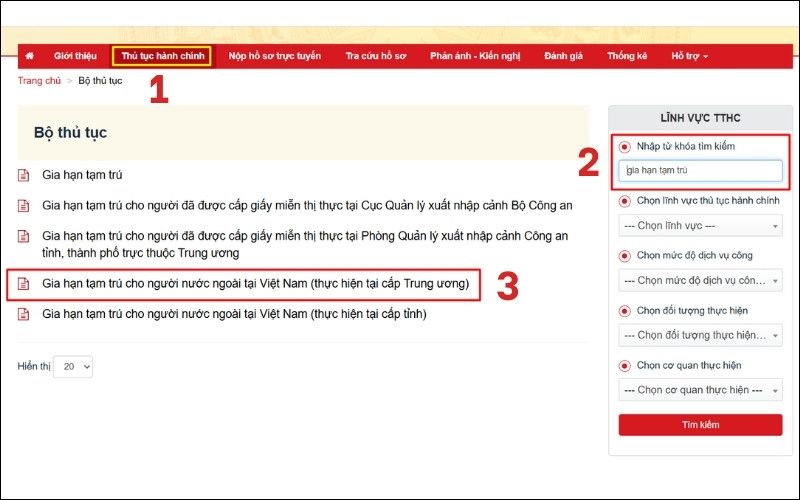This screenshot has width=800, height=500.
Task: Open the 'Hỗ trợ' menu
Action: click(689, 56)
